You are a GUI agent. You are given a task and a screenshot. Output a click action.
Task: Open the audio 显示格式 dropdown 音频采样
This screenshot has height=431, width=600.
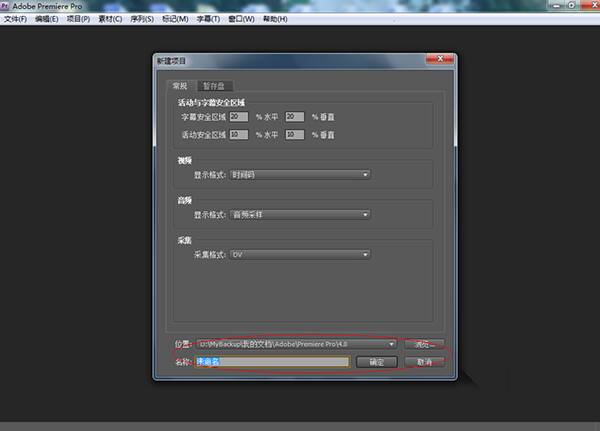(x=300, y=215)
